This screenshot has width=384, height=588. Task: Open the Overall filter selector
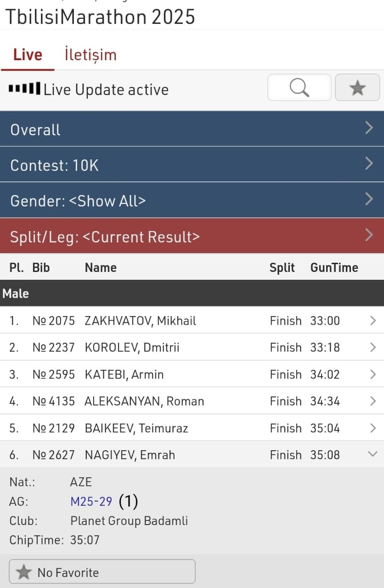click(192, 129)
